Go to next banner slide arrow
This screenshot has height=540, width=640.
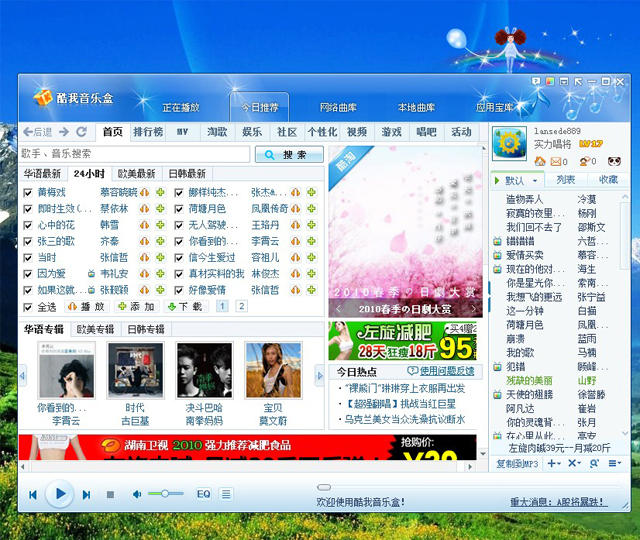pyautogui.click(x=473, y=309)
